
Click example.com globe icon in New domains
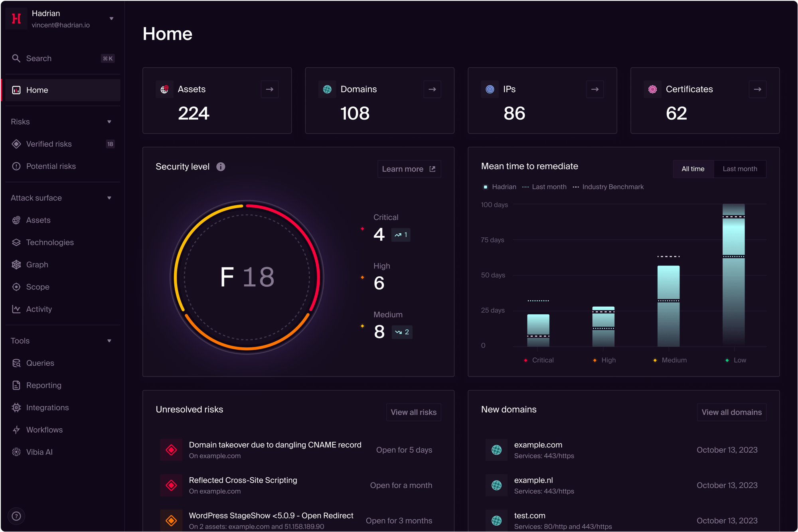[x=497, y=450]
